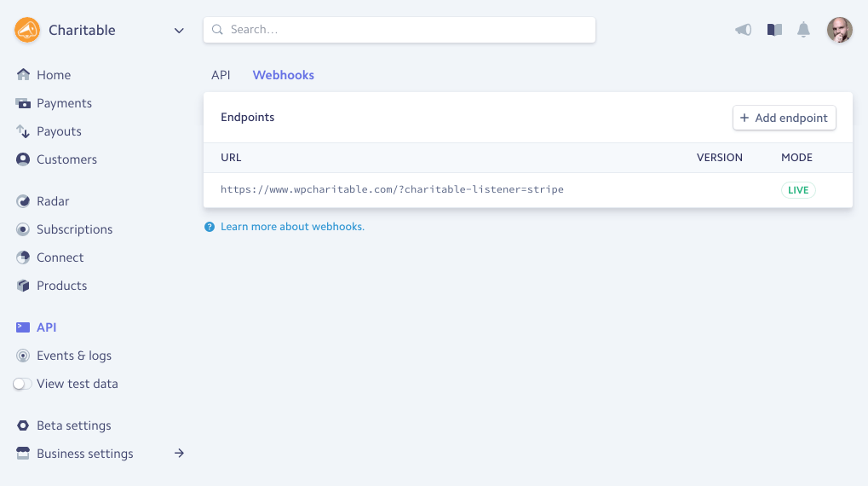Click the Connect globe icon

[x=23, y=257]
